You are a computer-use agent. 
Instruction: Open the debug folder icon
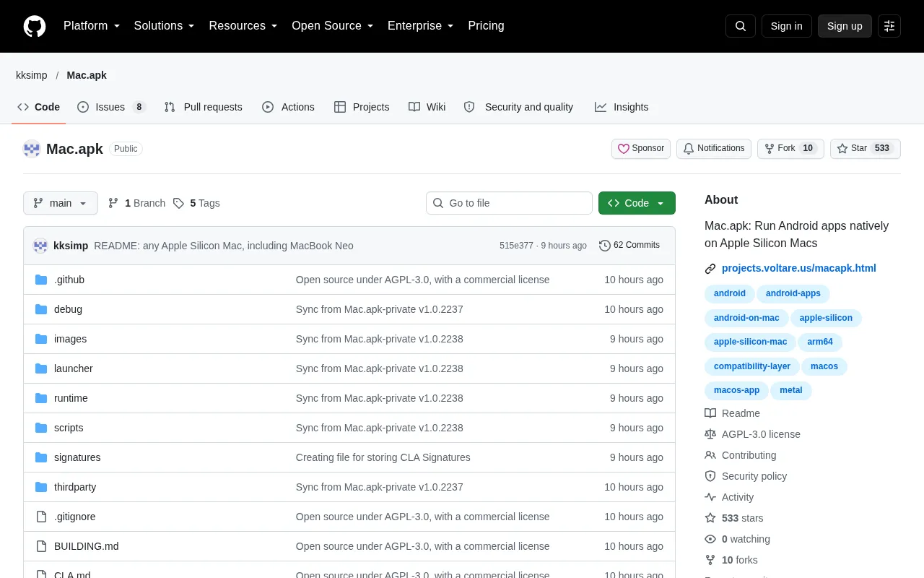(x=41, y=309)
